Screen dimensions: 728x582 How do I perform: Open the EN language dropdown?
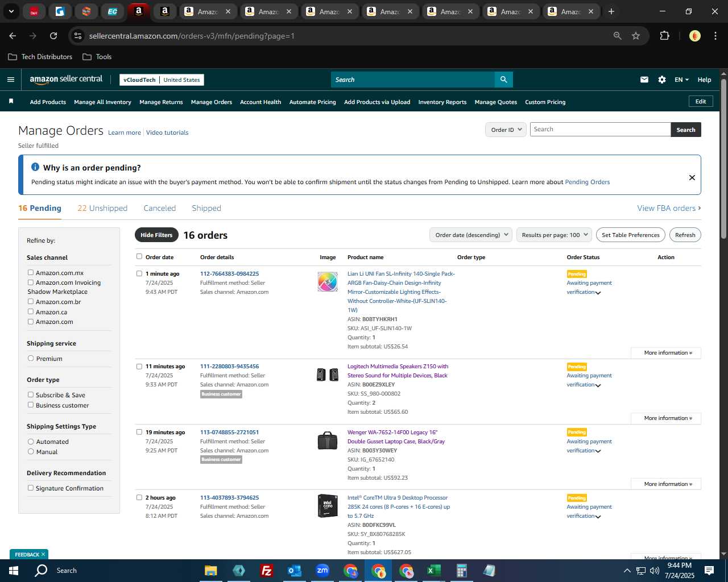[x=681, y=80]
